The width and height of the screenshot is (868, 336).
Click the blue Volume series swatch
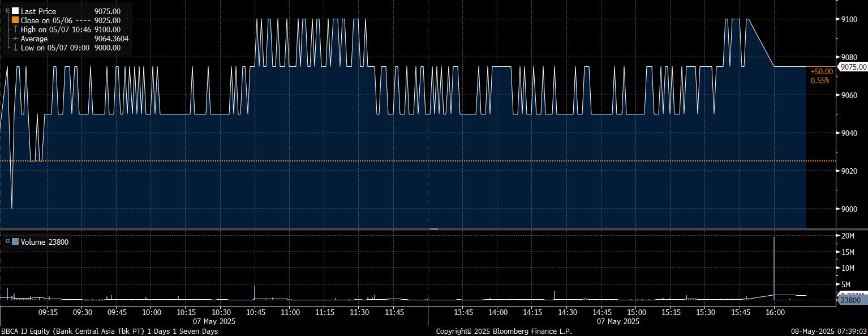point(15,242)
